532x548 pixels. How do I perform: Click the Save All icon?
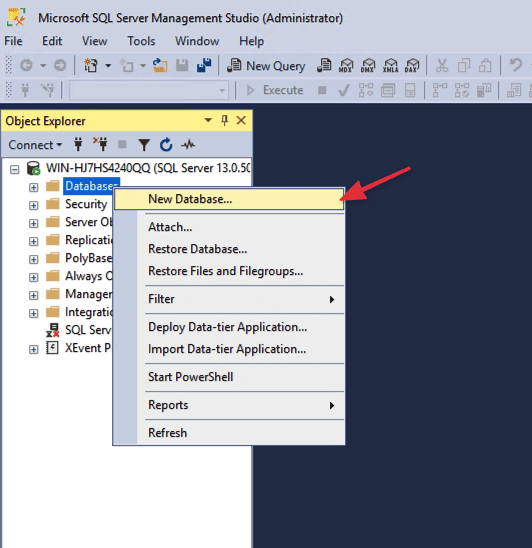point(204,65)
